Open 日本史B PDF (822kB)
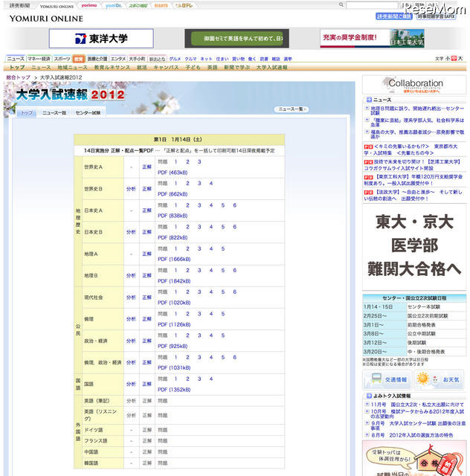This screenshot has width=470, height=476. (x=173, y=237)
